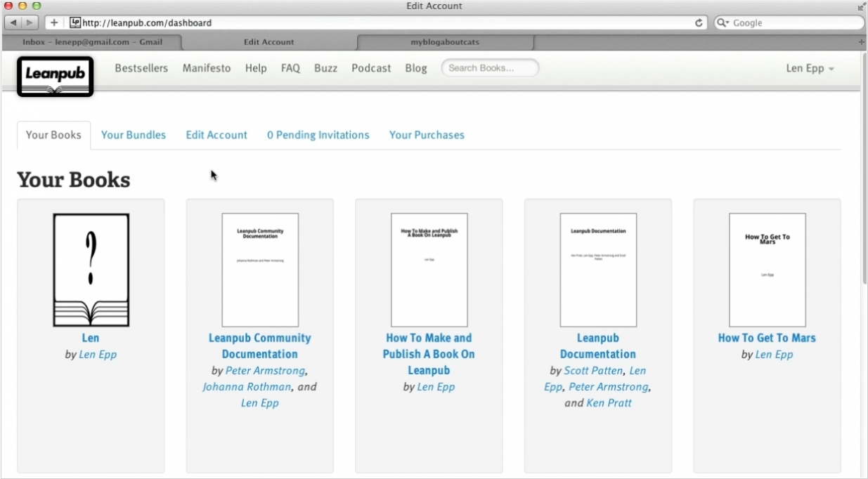
Task: Click the Google search field
Action: coord(789,22)
